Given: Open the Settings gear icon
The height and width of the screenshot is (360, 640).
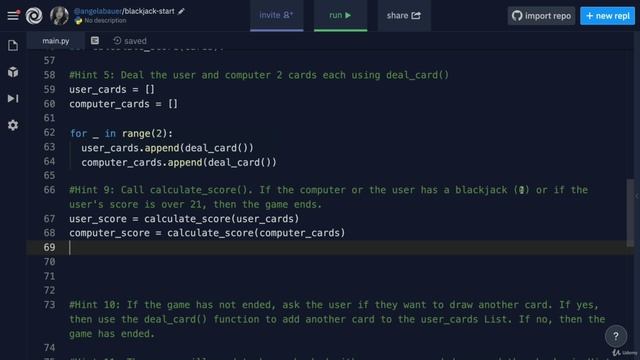Looking at the screenshot, I should (x=13, y=125).
